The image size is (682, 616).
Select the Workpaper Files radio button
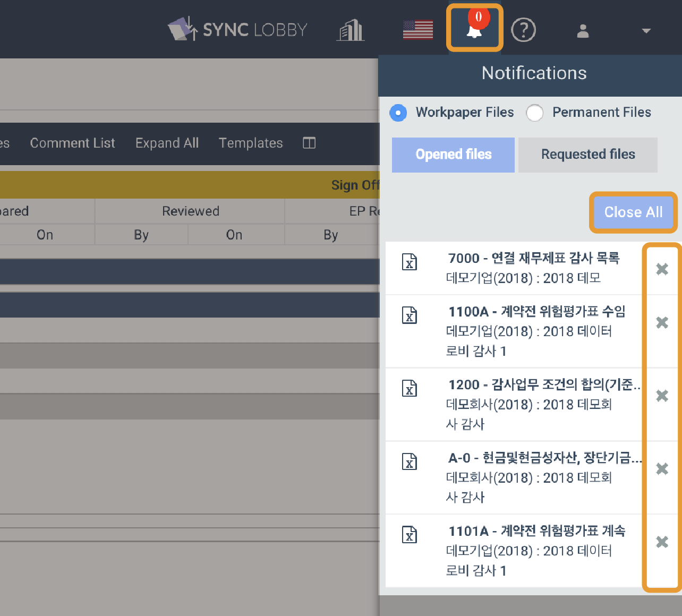[398, 113]
